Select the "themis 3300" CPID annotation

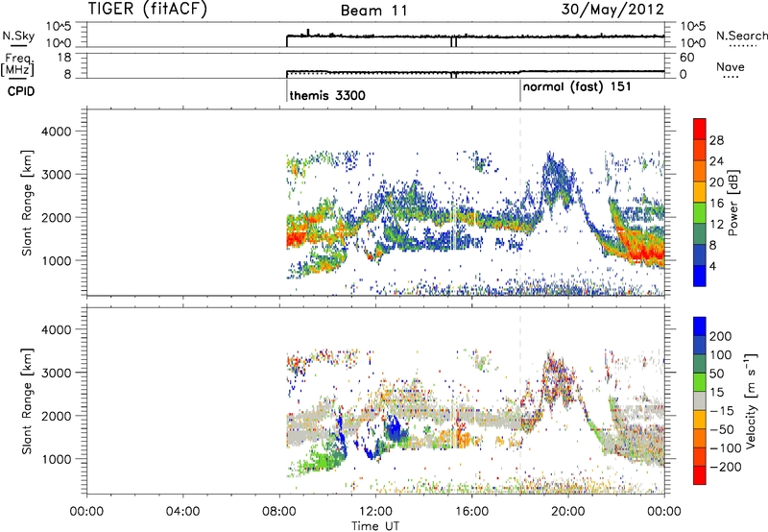[x=327, y=95]
